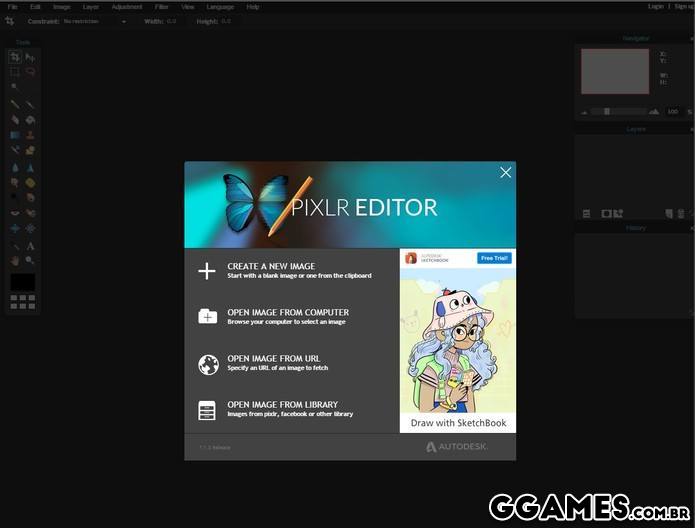Click the Navigator zoom slider handle

pos(607,112)
